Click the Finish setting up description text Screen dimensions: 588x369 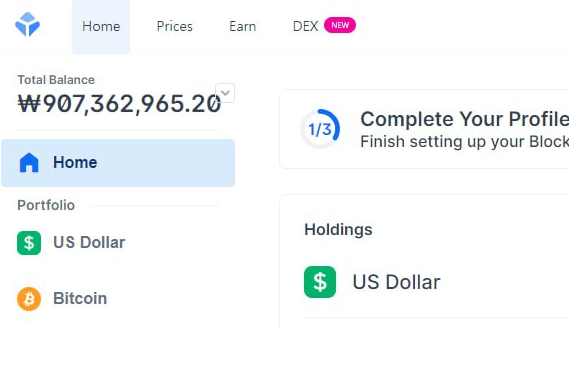(465, 142)
